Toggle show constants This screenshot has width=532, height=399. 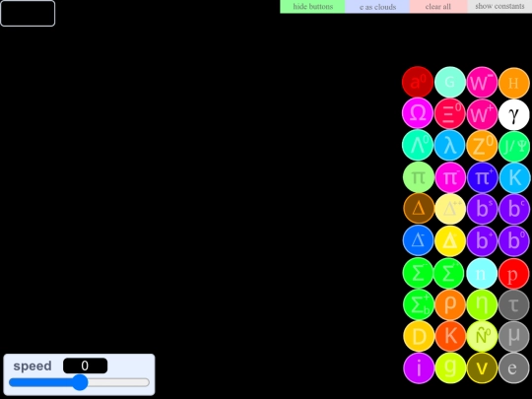coord(499,7)
